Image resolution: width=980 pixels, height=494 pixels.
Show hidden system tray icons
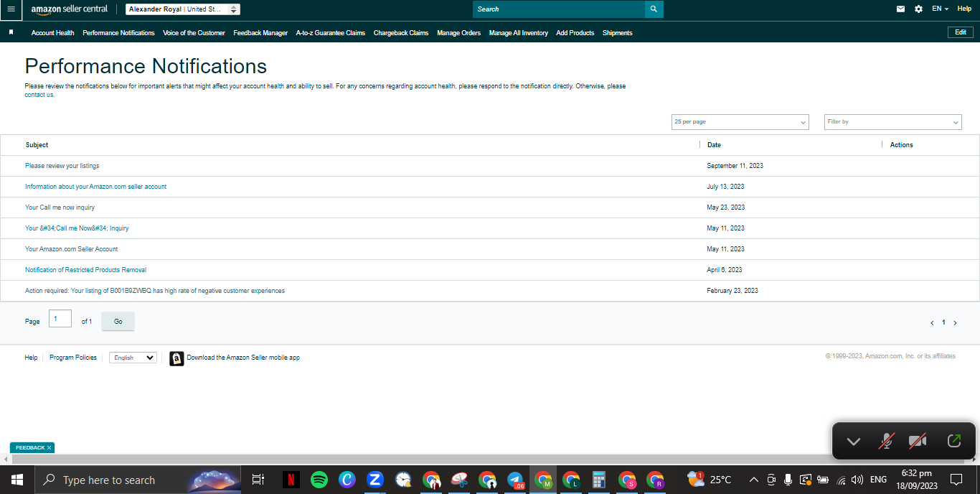pyautogui.click(x=753, y=480)
